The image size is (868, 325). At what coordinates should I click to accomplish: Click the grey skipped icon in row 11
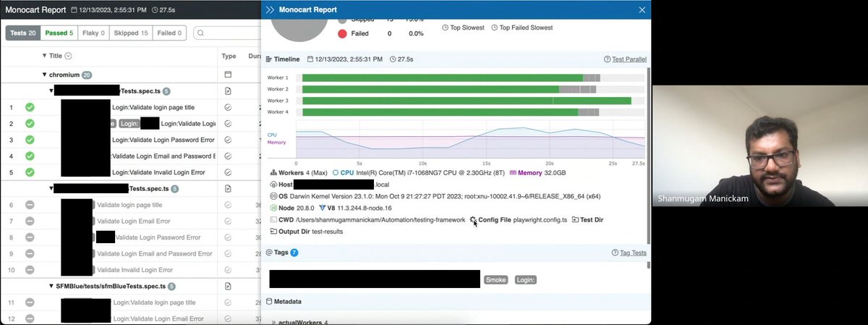click(30, 303)
